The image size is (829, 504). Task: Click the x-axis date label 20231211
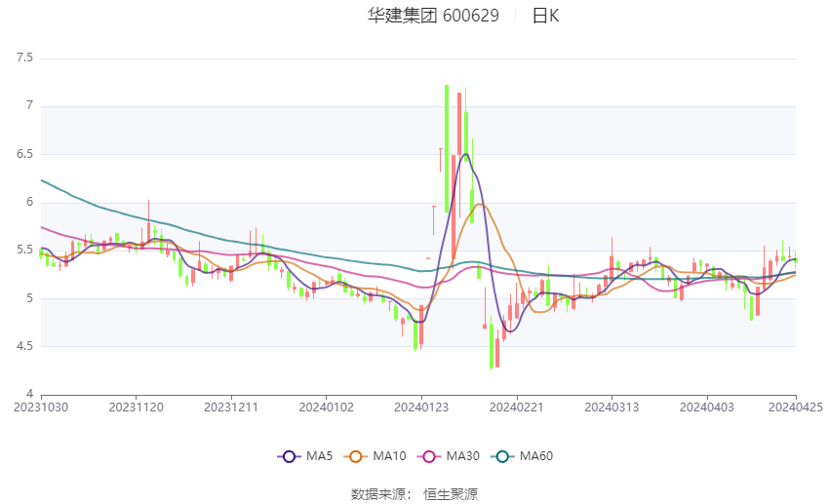tap(231, 407)
